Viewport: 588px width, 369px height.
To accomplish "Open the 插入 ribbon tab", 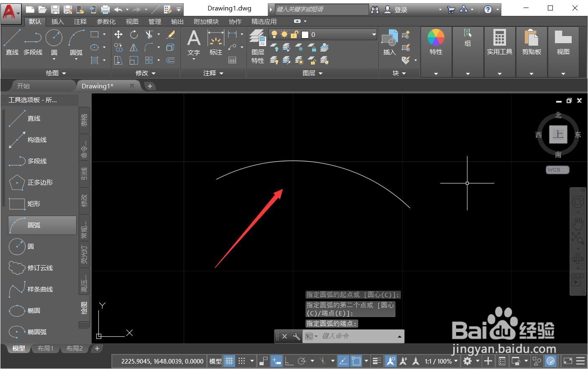I will pyautogui.click(x=57, y=21).
